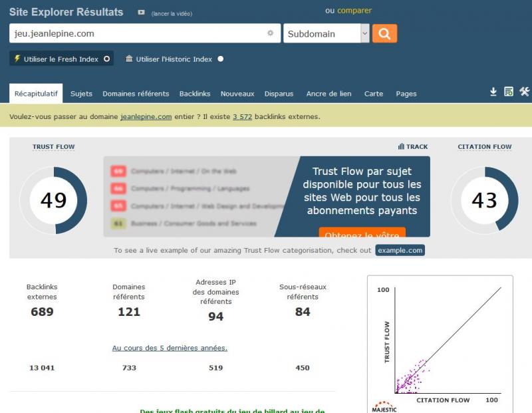Screen dimensions: 532x413
Task: Click the 689 external backlinks value
Action: point(42,311)
